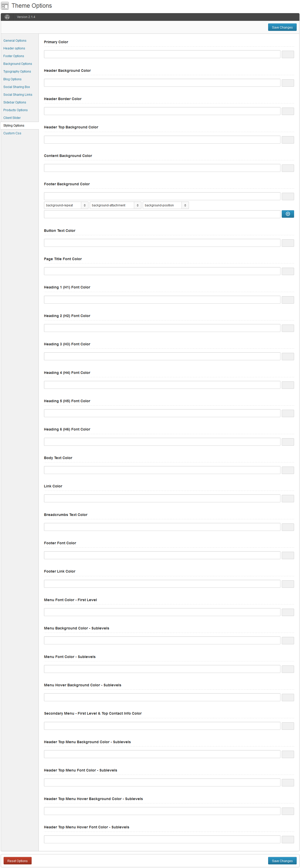Switch to the Typography Options tab
The width and height of the screenshot is (300, 868).
(x=17, y=72)
